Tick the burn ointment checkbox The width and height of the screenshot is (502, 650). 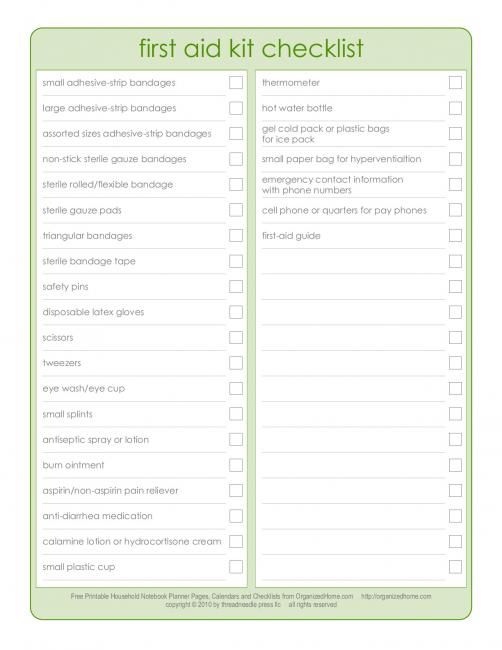236,465
